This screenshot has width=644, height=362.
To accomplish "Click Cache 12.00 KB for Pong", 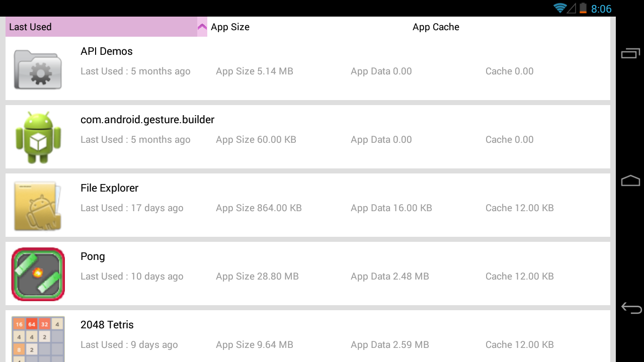I will [519, 276].
